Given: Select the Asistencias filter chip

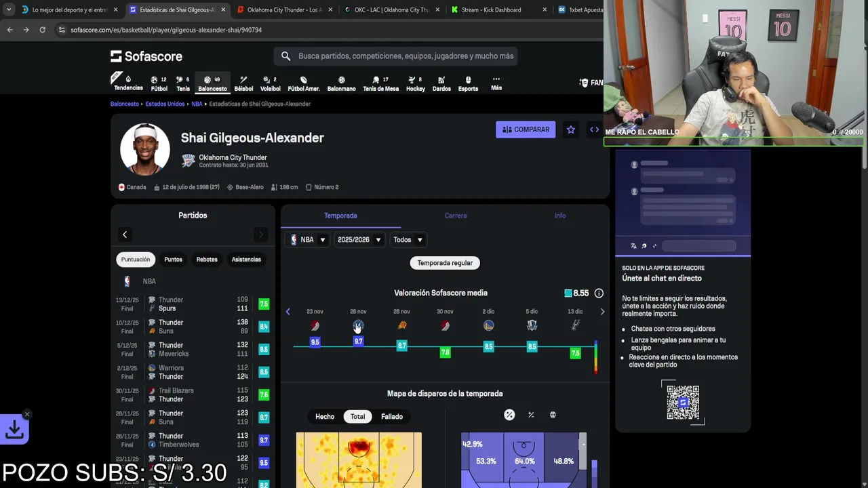Looking at the screenshot, I should 246,260.
